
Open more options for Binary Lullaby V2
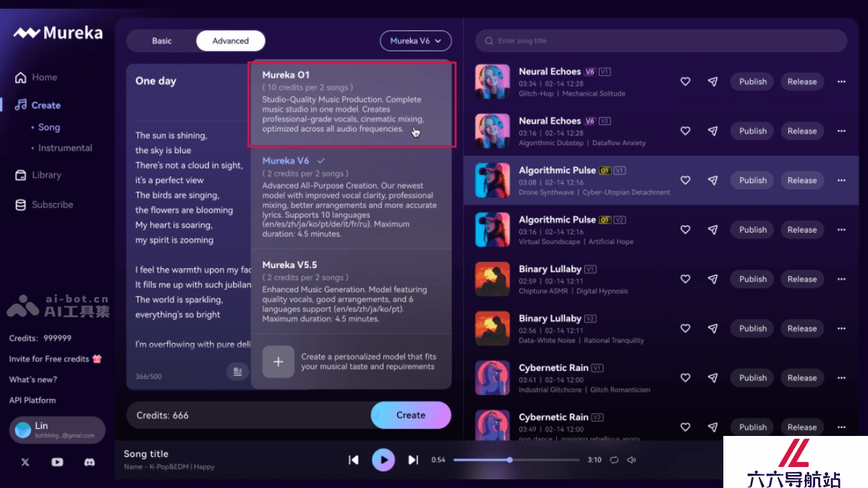click(841, 328)
